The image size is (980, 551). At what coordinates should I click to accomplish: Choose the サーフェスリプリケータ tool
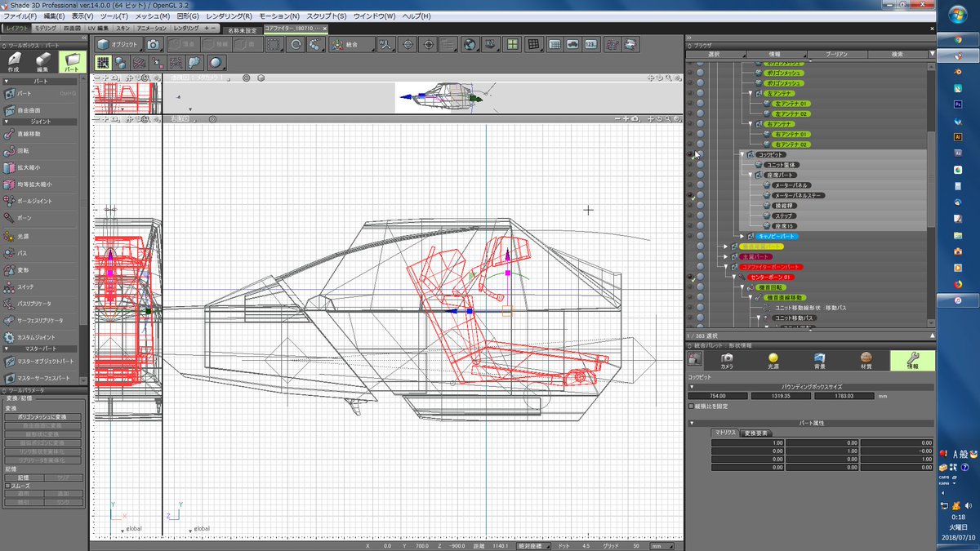pyautogui.click(x=39, y=320)
